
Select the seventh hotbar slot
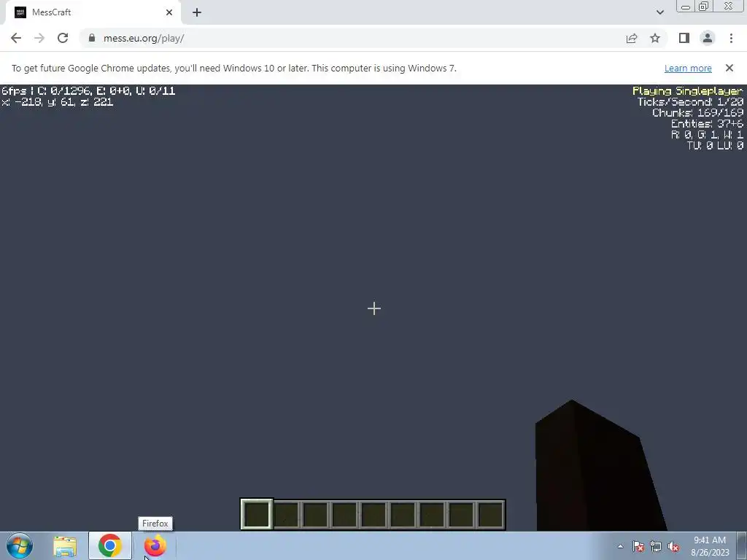pyautogui.click(x=432, y=514)
